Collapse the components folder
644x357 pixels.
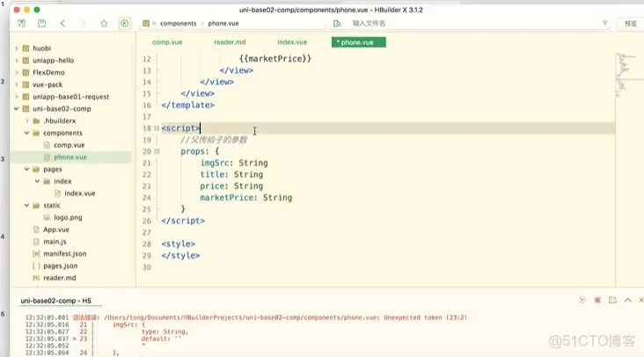point(26,133)
